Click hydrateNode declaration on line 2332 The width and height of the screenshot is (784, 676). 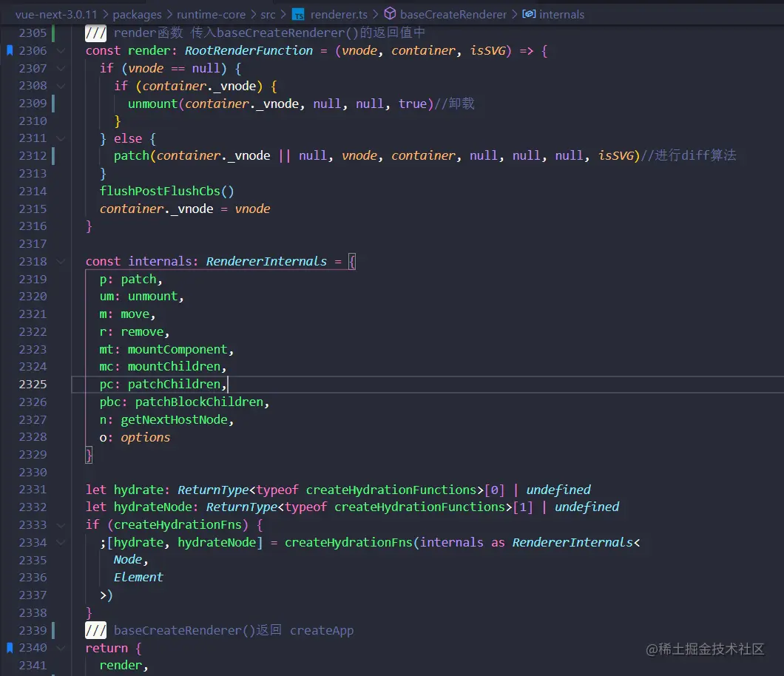152,507
